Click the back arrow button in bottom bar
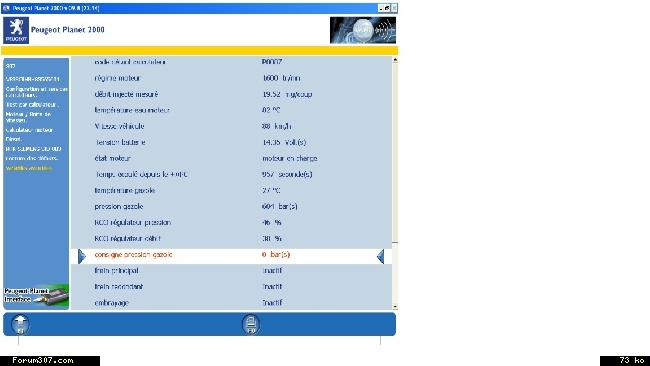This screenshot has width=650, height=366. (20, 324)
